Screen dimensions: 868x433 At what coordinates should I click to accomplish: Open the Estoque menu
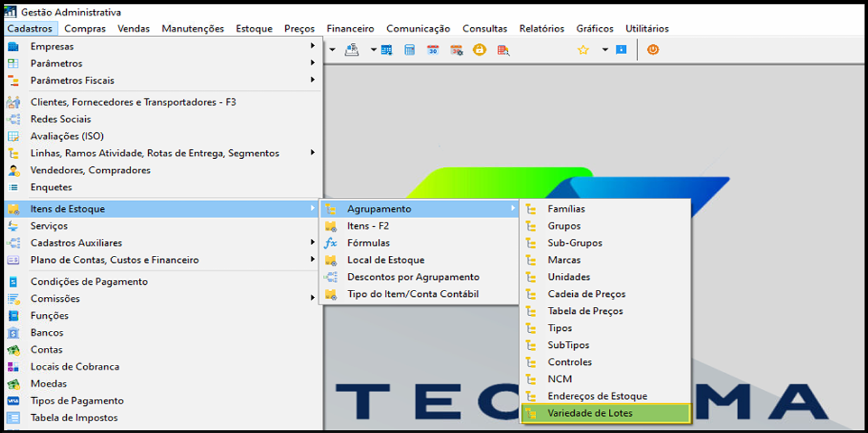point(254,28)
